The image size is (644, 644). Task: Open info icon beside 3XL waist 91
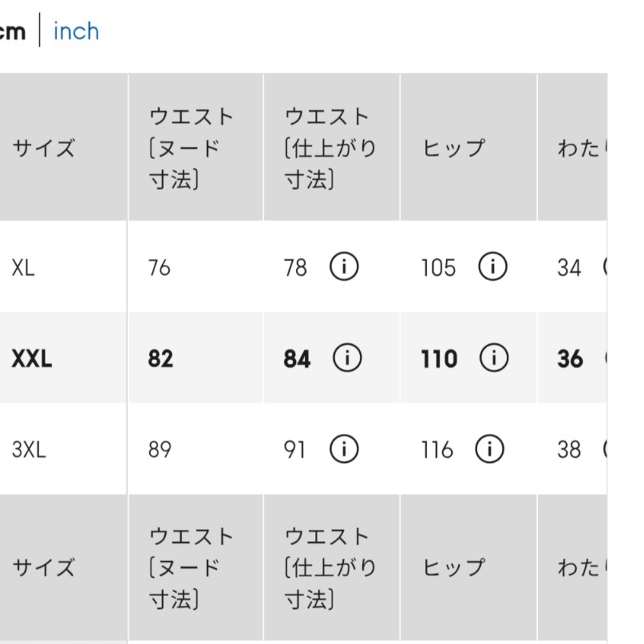[x=344, y=448]
